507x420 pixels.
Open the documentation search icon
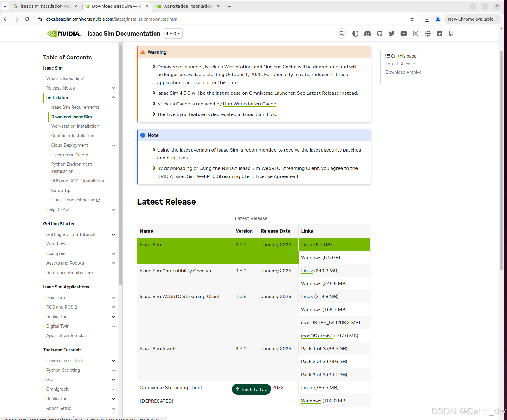click(342, 34)
